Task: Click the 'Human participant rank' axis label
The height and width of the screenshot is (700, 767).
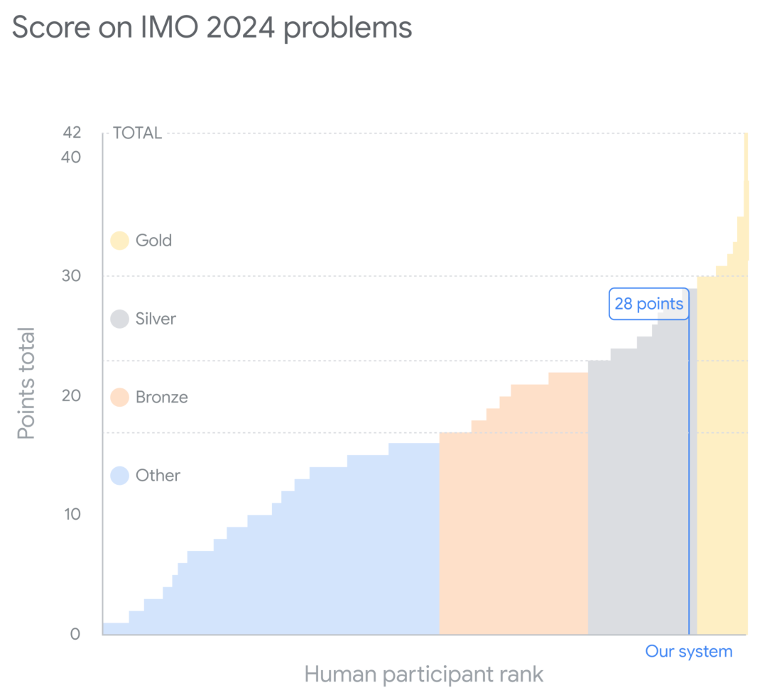Action: pyautogui.click(x=423, y=674)
